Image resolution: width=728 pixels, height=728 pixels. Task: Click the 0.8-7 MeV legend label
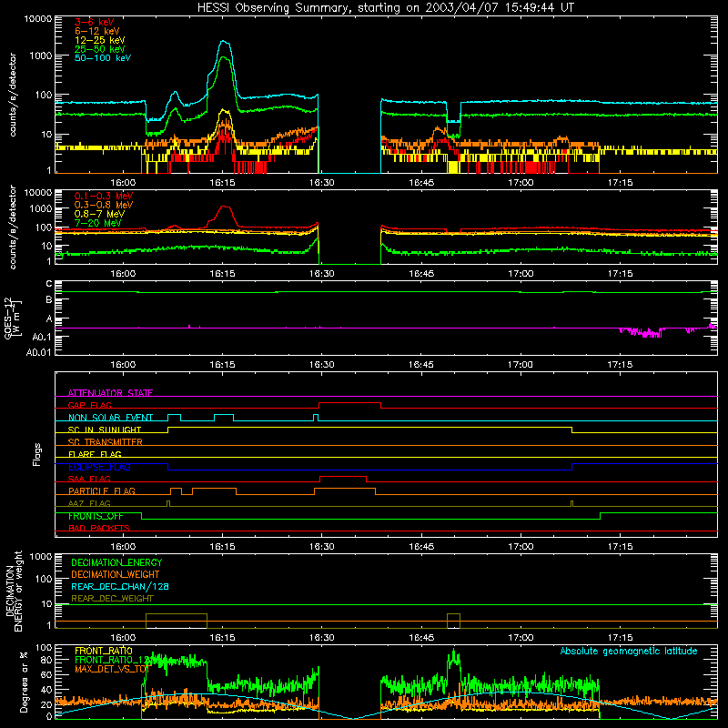pyautogui.click(x=99, y=214)
